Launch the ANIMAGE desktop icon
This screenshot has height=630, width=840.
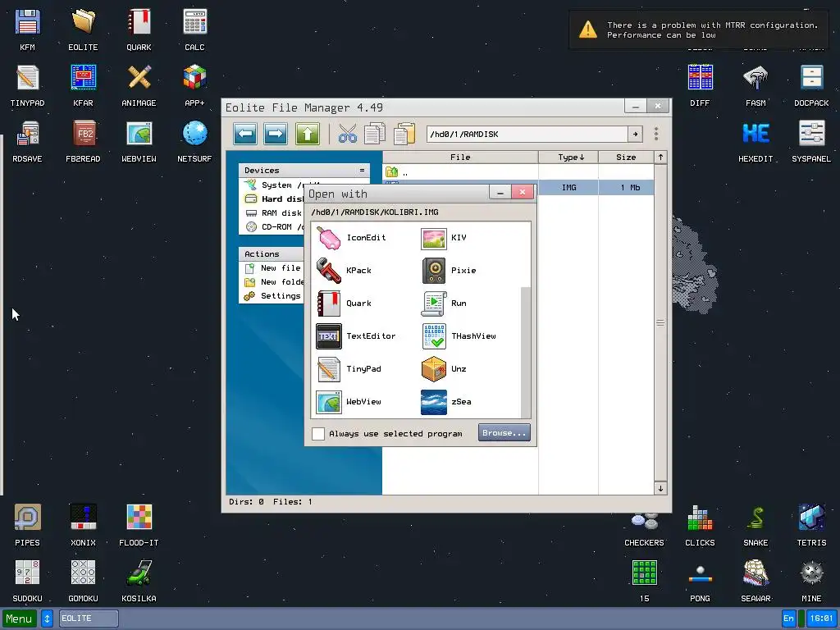point(139,85)
